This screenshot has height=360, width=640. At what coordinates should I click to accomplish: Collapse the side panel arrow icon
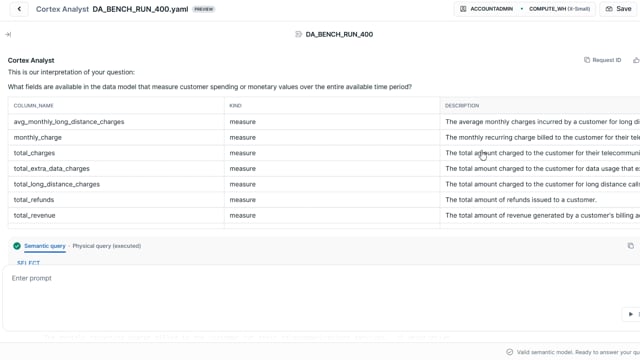click(8, 35)
